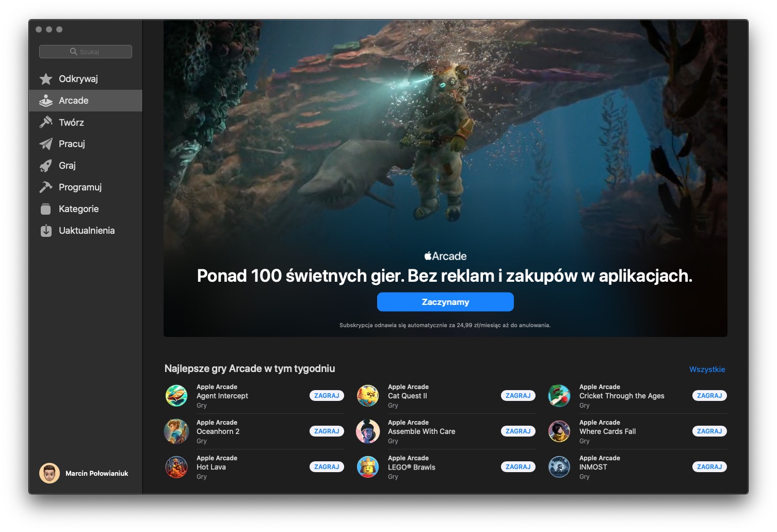The width and height of the screenshot is (777, 532).
Task: Click the Ponad 100 świetnych gier headline
Action: click(445, 276)
